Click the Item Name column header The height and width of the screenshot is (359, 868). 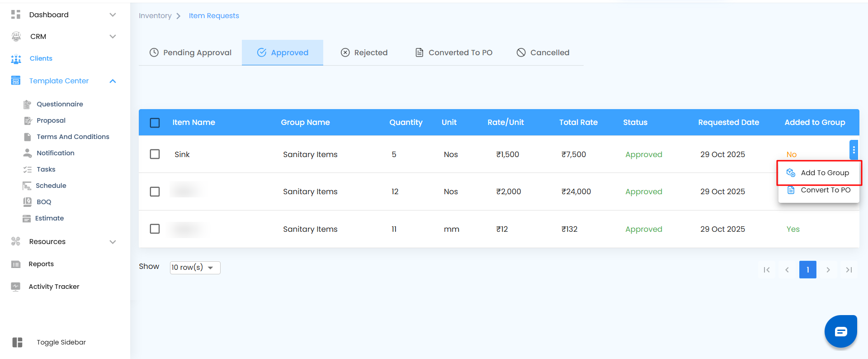(x=193, y=122)
